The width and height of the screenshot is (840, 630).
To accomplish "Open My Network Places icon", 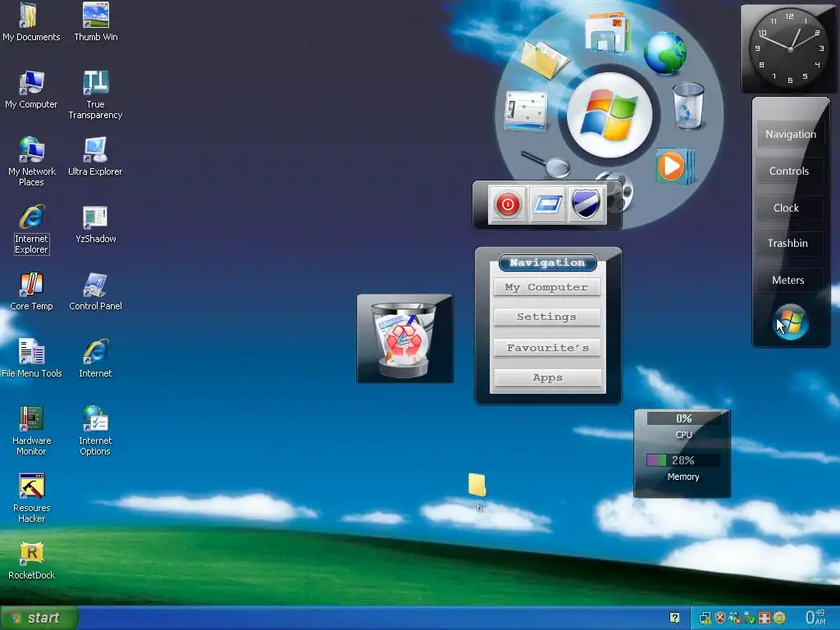I will [x=31, y=162].
